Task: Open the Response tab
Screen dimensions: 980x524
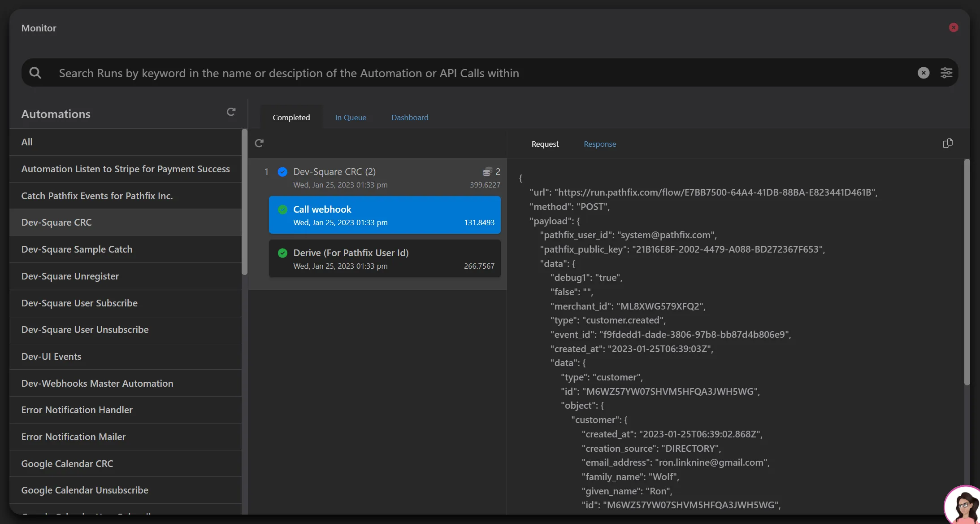Action: pyautogui.click(x=600, y=144)
